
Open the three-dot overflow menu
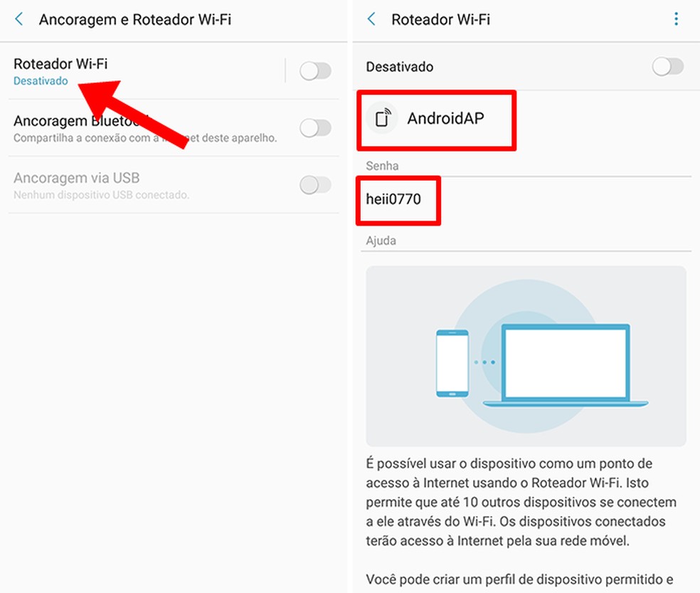(x=677, y=19)
